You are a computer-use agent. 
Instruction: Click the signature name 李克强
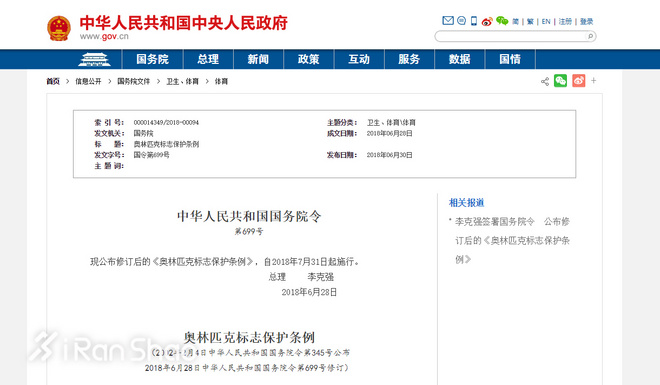point(321,277)
